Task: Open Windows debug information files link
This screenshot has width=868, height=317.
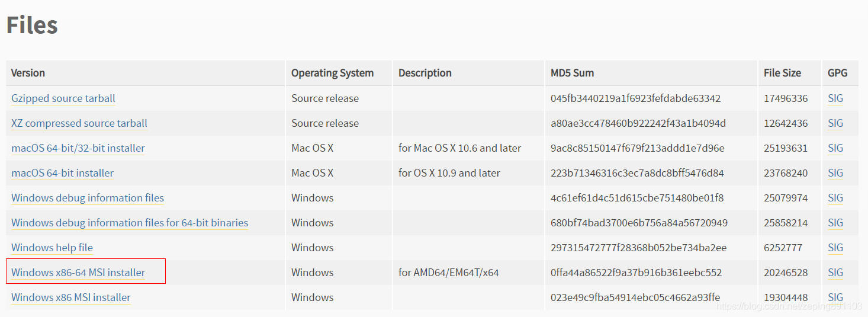Action: point(88,198)
